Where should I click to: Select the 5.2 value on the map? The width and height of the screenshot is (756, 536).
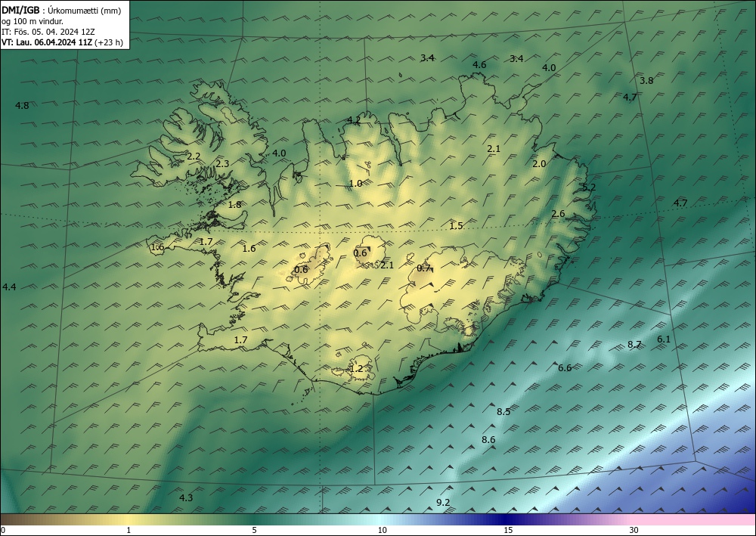(x=589, y=187)
